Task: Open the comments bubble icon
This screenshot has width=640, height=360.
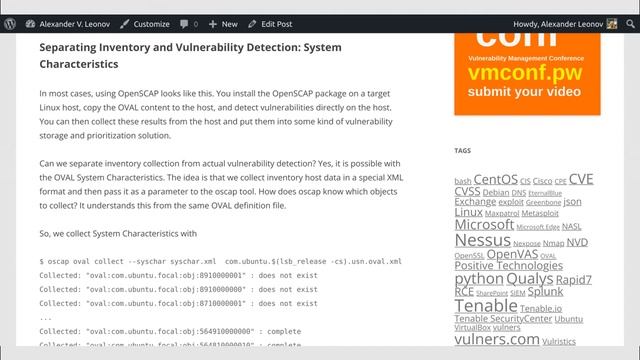Action: pos(184,24)
